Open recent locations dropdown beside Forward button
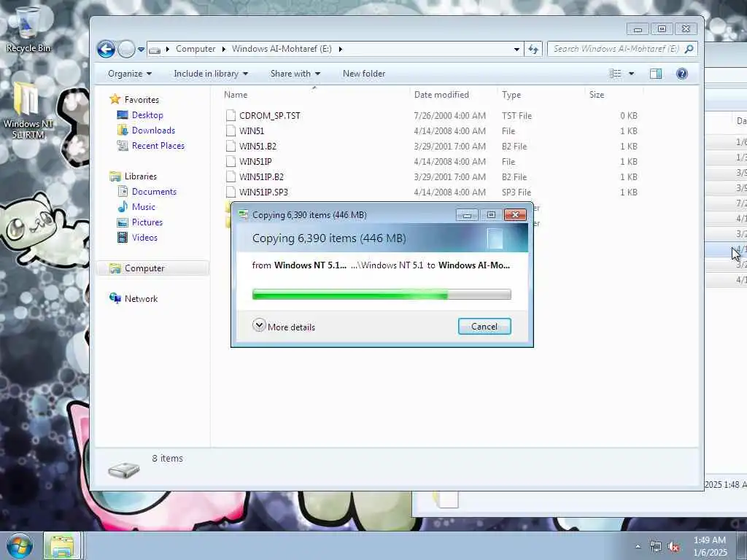The width and height of the screenshot is (747, 560). click(x=141, y=50)
